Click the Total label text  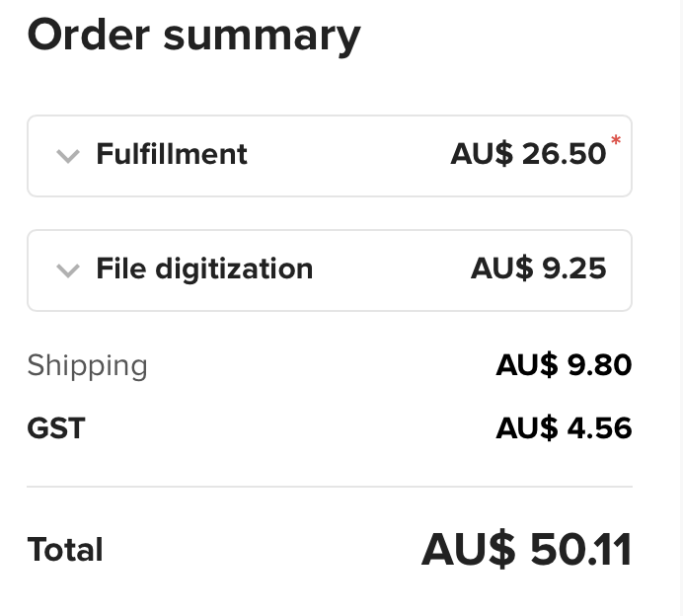pyautogui.click(x=65, y=549)
